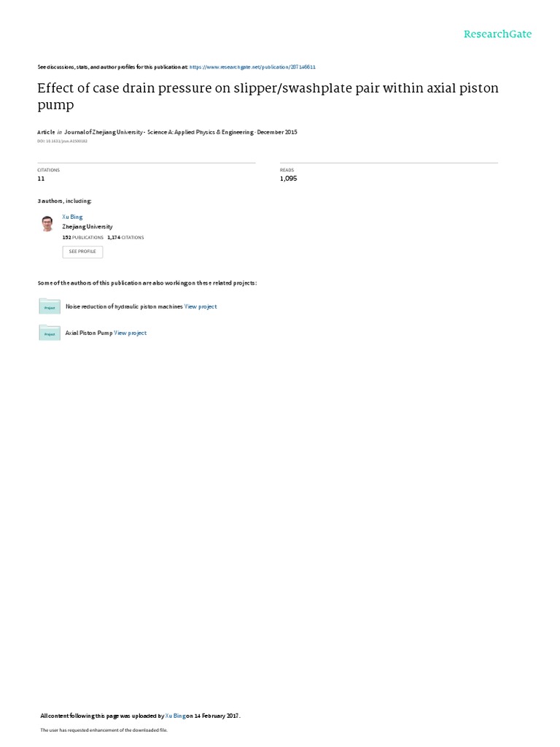Click the Zhejiang University affiliation
This screenshot has width=560, height=747.
[x=87, y=227]
